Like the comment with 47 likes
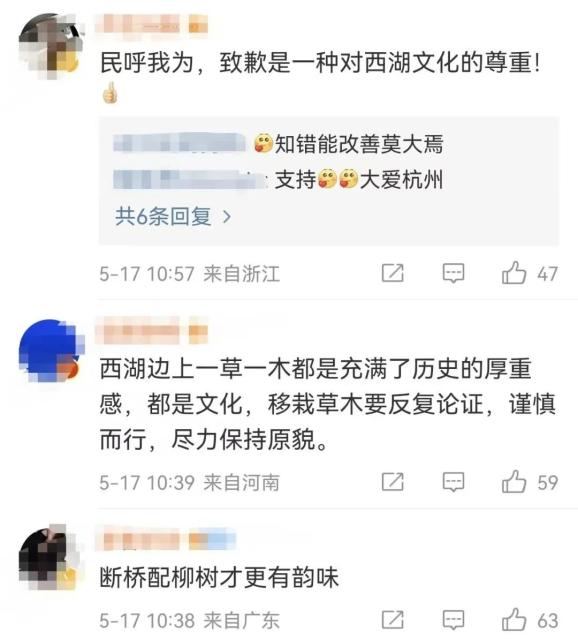The height and width of the screenshot is (639, 578). 514,273
